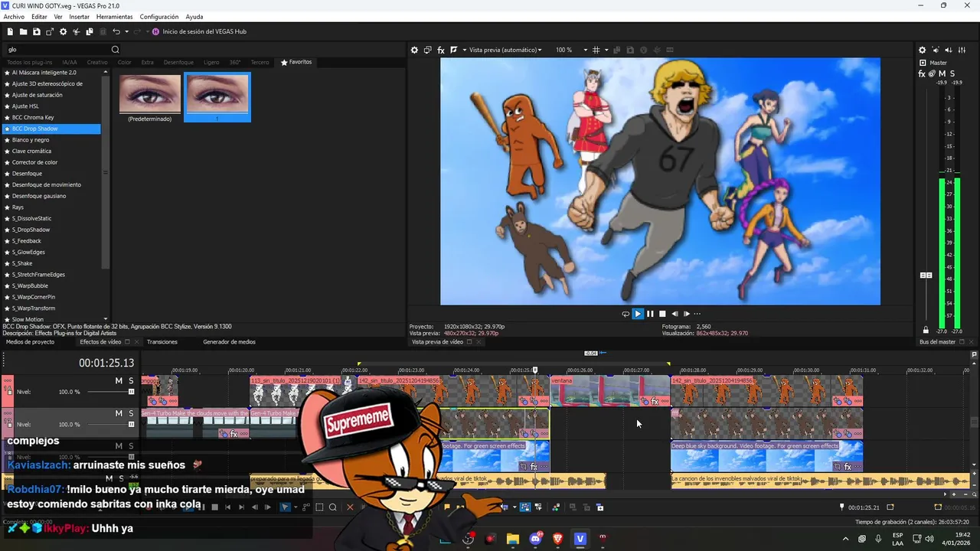This screenshot has height=551, width=980.
Task: Cut selection with the scissors icon
Action: point(77,31)
